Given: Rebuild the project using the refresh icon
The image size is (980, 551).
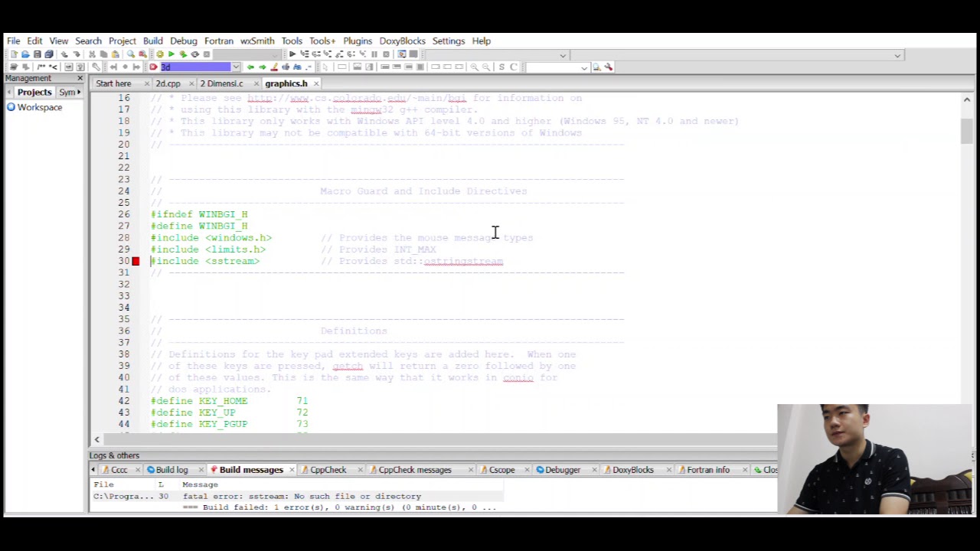Looking at the screenshot, I should coord(194,54).
